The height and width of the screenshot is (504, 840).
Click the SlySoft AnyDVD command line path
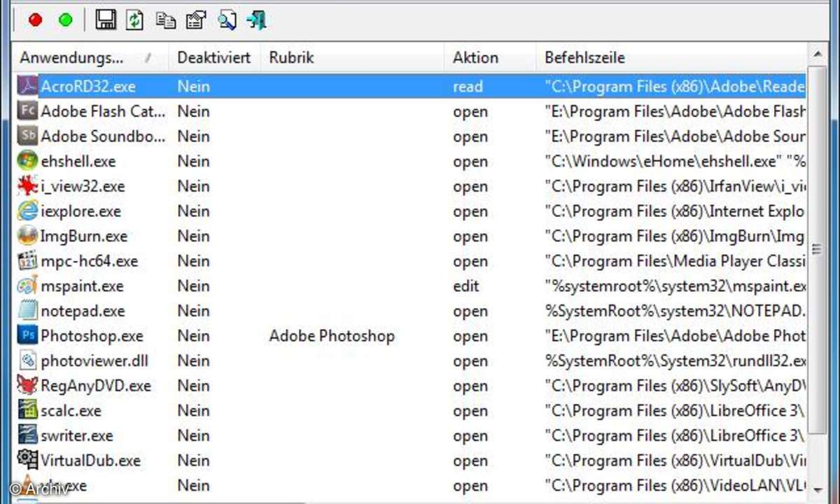tap(675, 386)
